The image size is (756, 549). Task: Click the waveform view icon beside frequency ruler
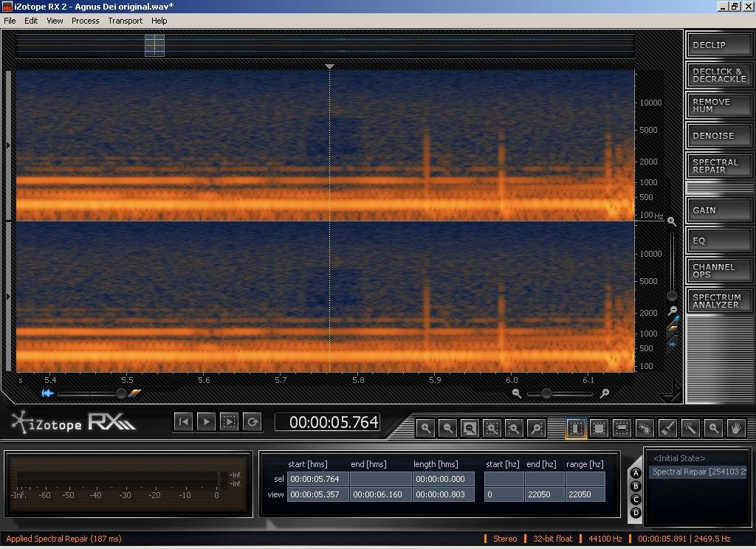(673, 344)
